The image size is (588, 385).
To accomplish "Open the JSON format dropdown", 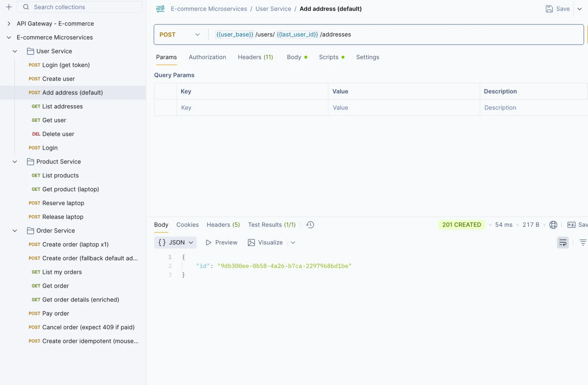I will (176, 243).
